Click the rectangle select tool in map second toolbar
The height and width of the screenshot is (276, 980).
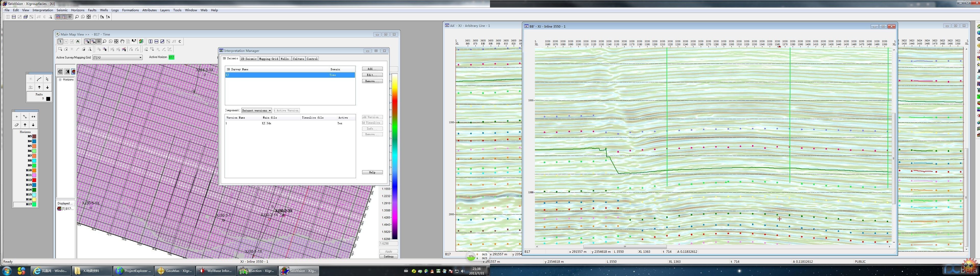60,49
